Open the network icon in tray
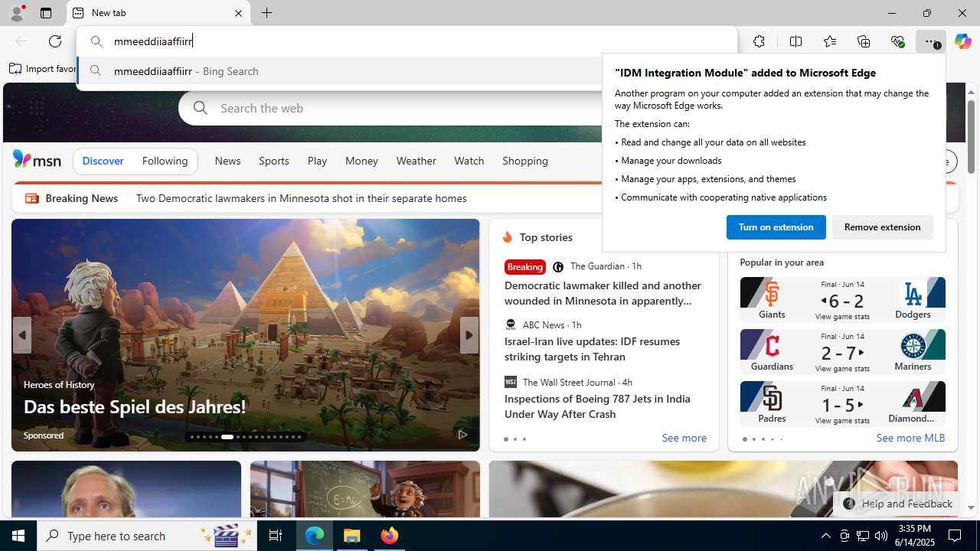980x551 pixels. coord(862,536)
